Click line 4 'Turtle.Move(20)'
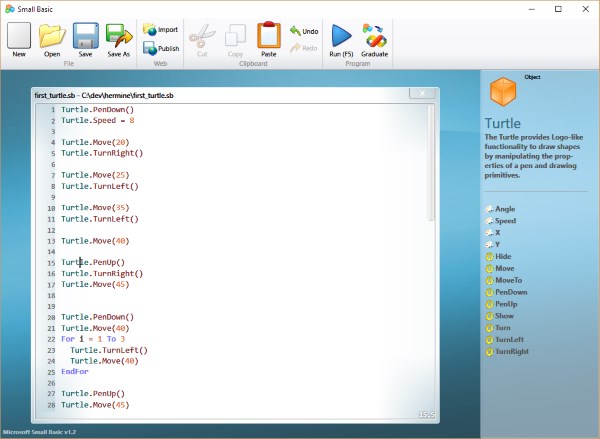 coord(95,142)
